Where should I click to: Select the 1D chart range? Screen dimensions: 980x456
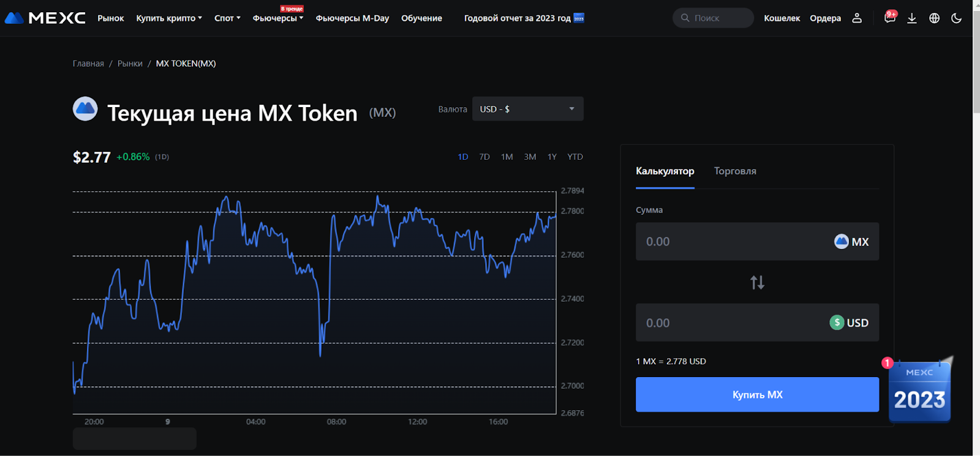463,157
